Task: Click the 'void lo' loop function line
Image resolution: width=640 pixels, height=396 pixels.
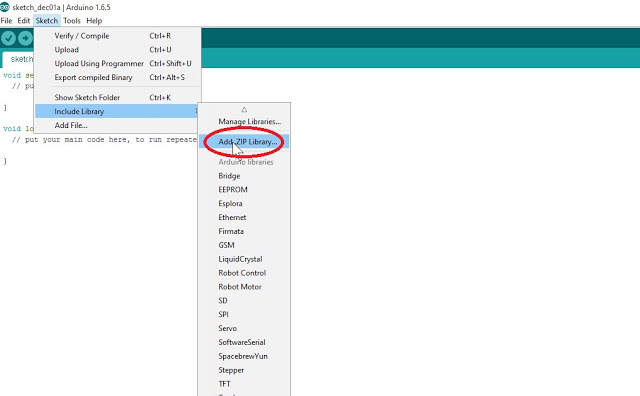Action: (x=18, y=129)
